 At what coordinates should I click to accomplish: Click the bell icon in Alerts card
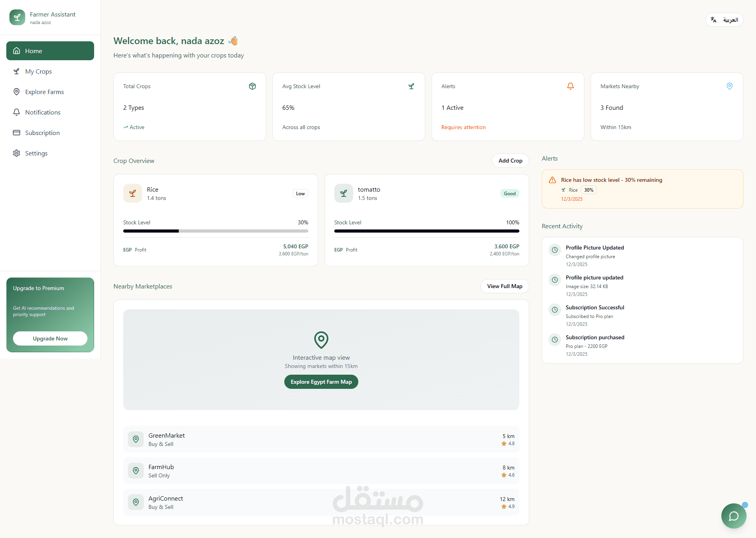pyautogui.click(x=570, y=86)
